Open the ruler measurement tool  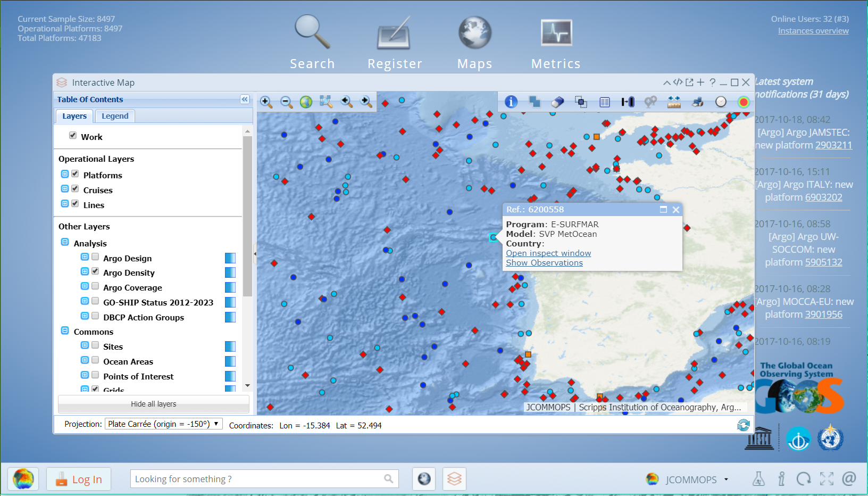point(674,102)
